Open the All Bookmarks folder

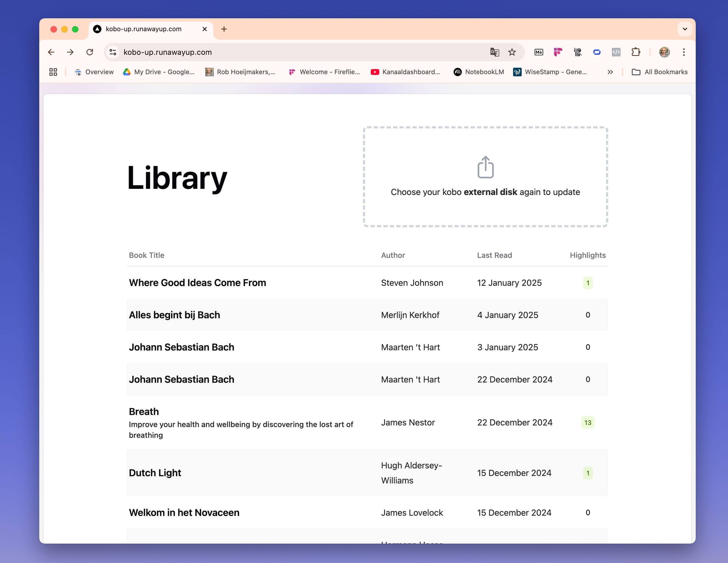[660, 72]
